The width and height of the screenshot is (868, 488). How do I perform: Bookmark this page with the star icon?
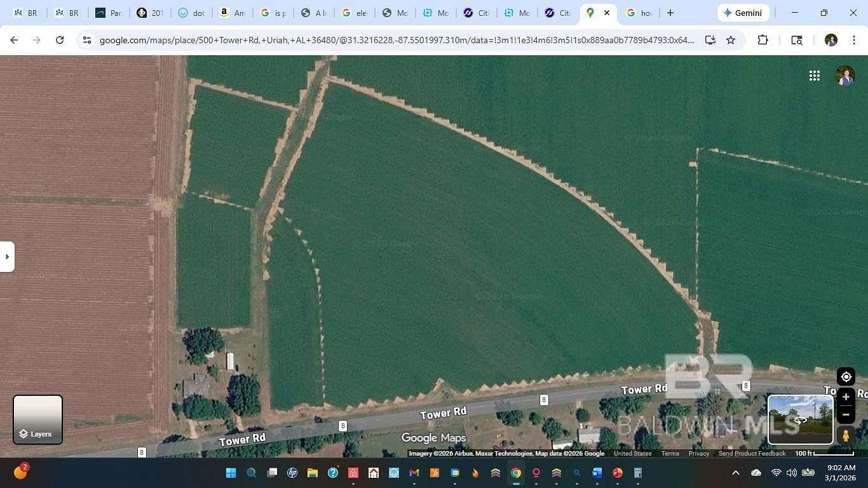coord(729,39)
